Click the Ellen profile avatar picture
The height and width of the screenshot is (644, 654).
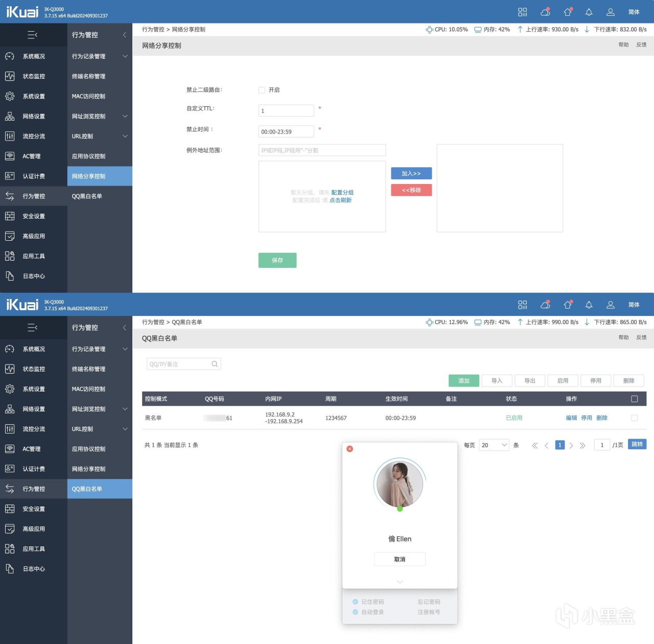tap(400, 483)
